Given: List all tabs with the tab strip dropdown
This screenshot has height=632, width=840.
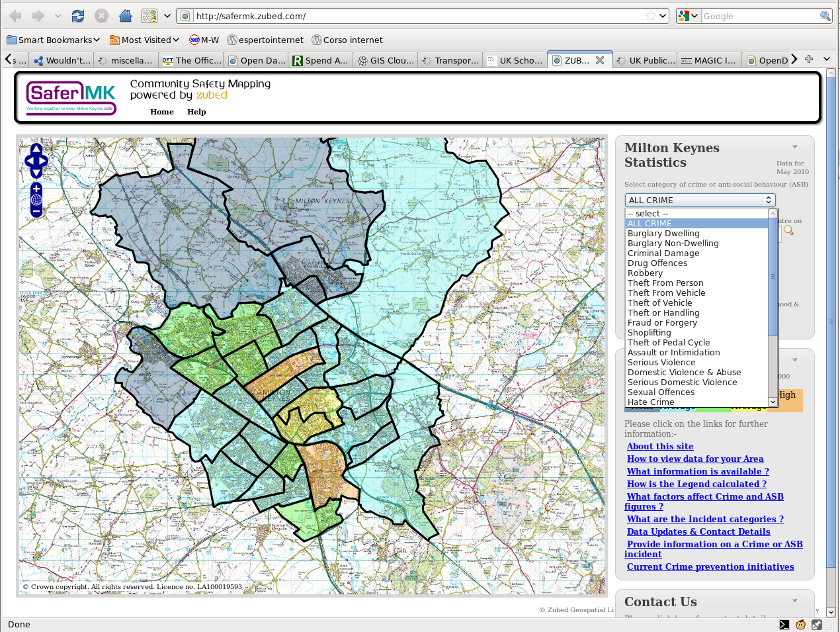Looking at the screenshot, I should [x=827, y=59].
